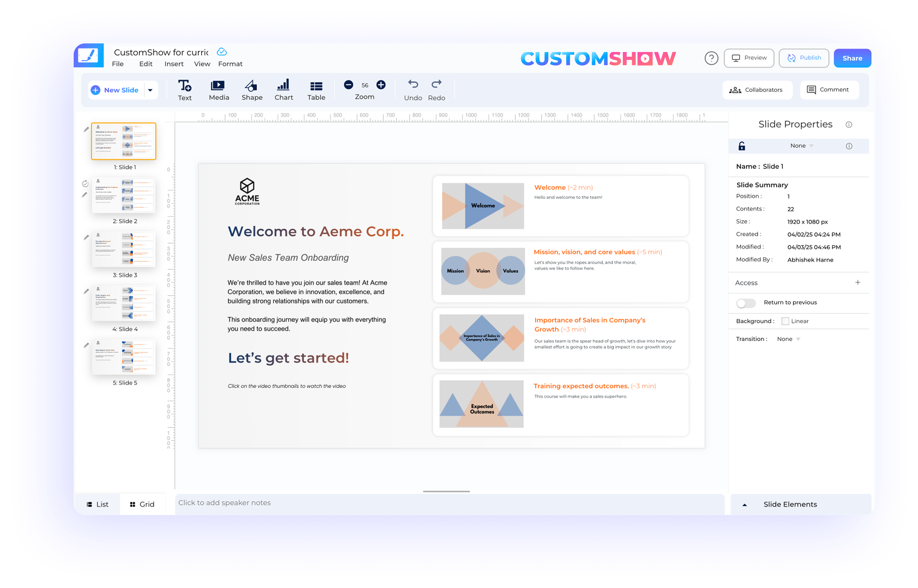Click the lock icon in Slide Properties

click(x=741, y=146)
